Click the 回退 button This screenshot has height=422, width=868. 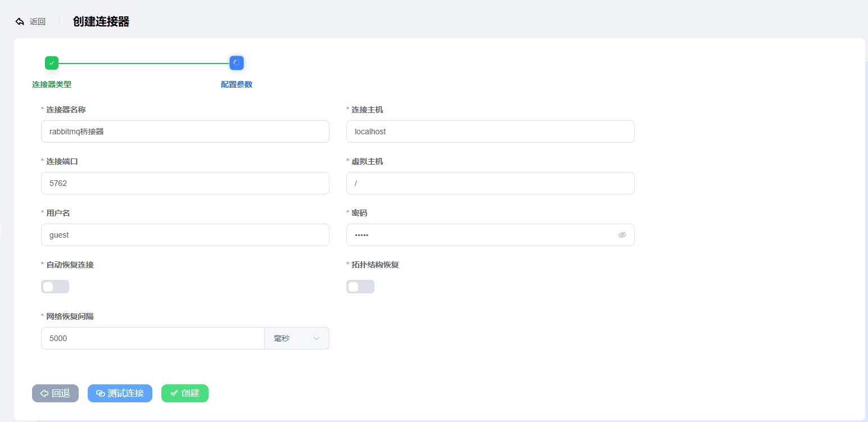tap(55, 393)
